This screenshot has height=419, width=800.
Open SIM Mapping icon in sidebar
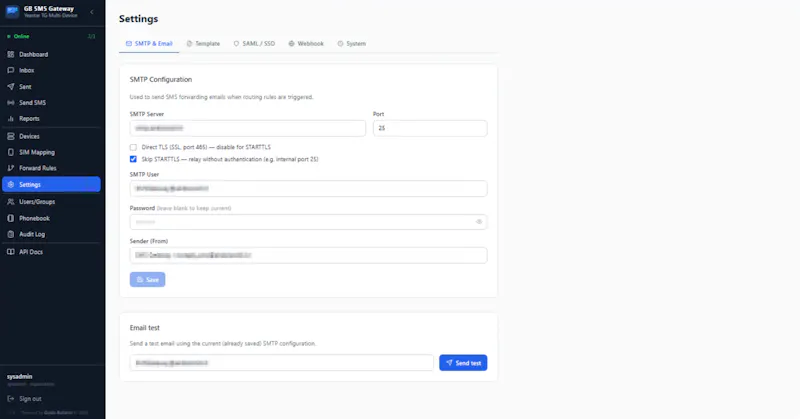(x=11, y=152)
